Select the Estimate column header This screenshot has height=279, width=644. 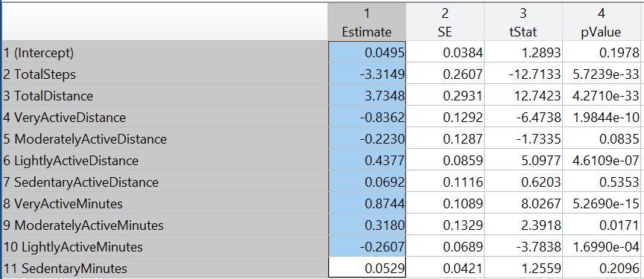coord(367,22)
